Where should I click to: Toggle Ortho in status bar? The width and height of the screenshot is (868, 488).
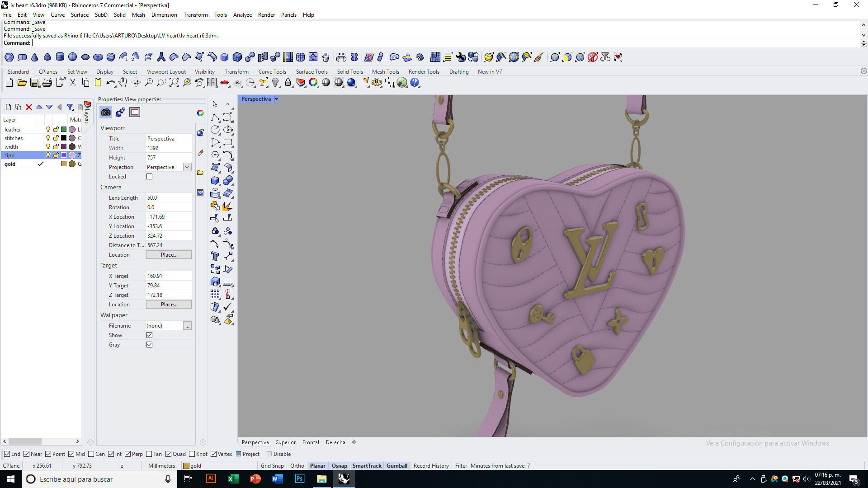[297, 466]
